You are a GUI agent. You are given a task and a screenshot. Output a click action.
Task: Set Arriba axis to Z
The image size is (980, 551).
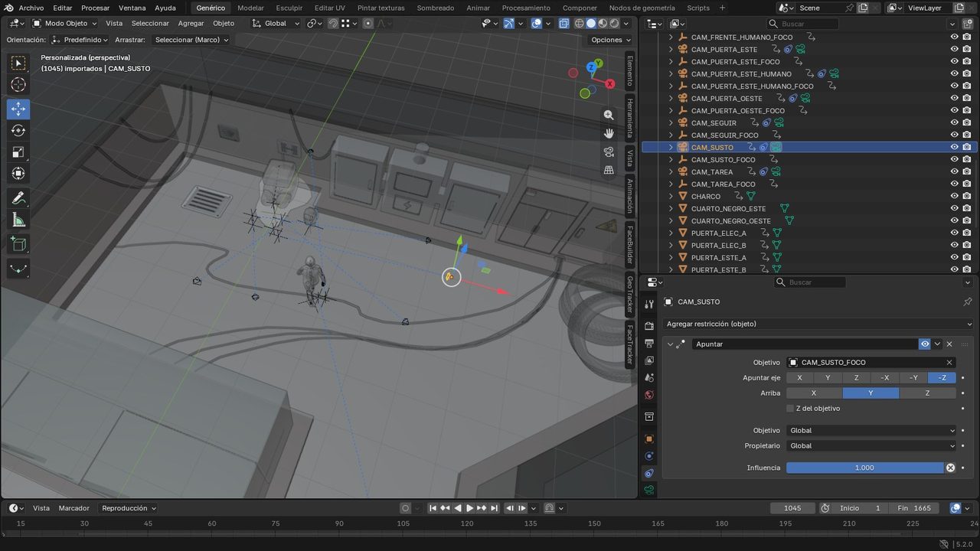coord(927,393)
